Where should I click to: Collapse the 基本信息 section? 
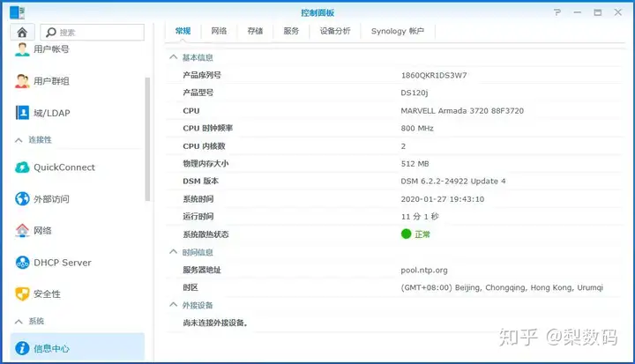(174, 57)
